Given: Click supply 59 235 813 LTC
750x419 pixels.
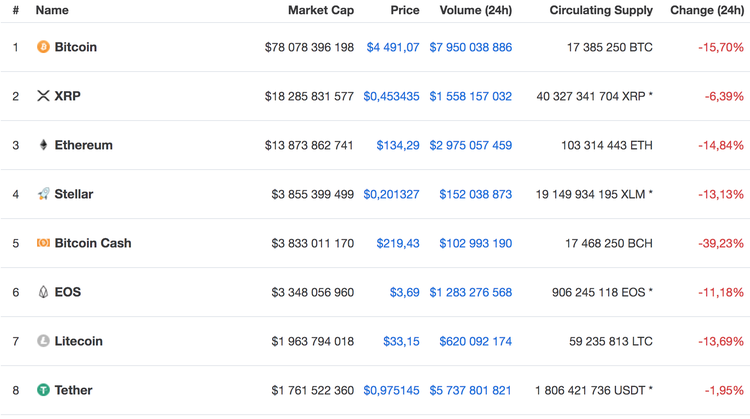Looking at the screenshot, I should (611, 342).
